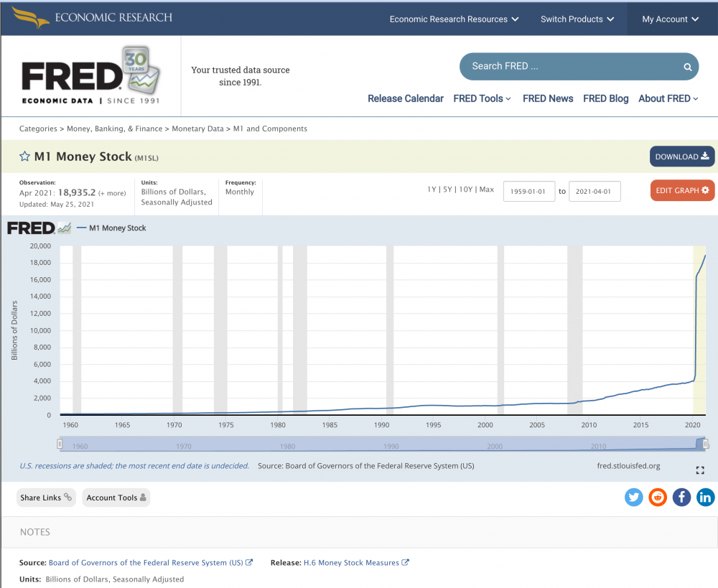Click Monetary Data breadcrumb
Image resolution: width=718 pixels, height=588 pixels.
click(198, 129)
